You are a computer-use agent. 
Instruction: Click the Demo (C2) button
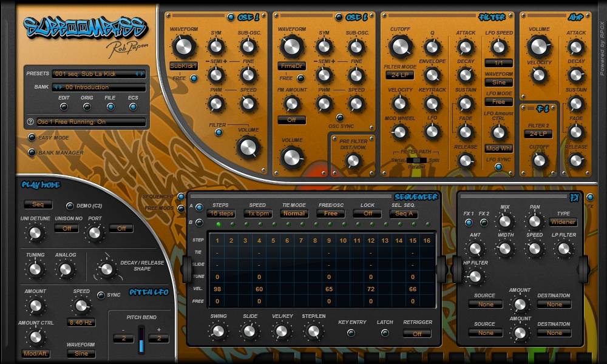tap(70, 206)
